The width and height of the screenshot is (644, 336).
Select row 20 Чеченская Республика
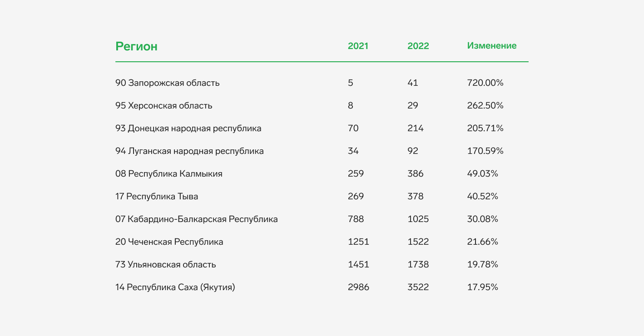[x=322, y=242]
